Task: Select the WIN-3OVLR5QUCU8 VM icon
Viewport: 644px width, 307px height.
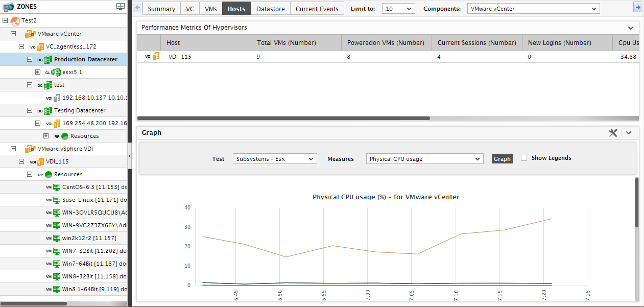Action: coord(57,212)
